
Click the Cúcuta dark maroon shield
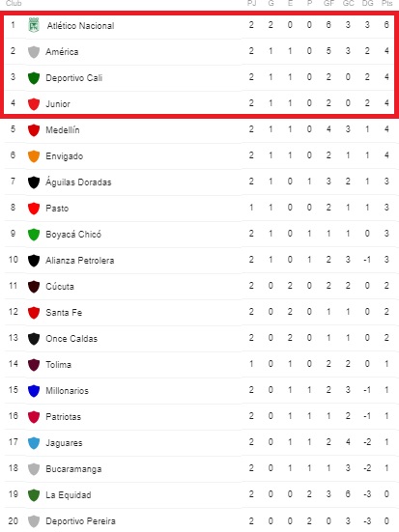point(34,287)
